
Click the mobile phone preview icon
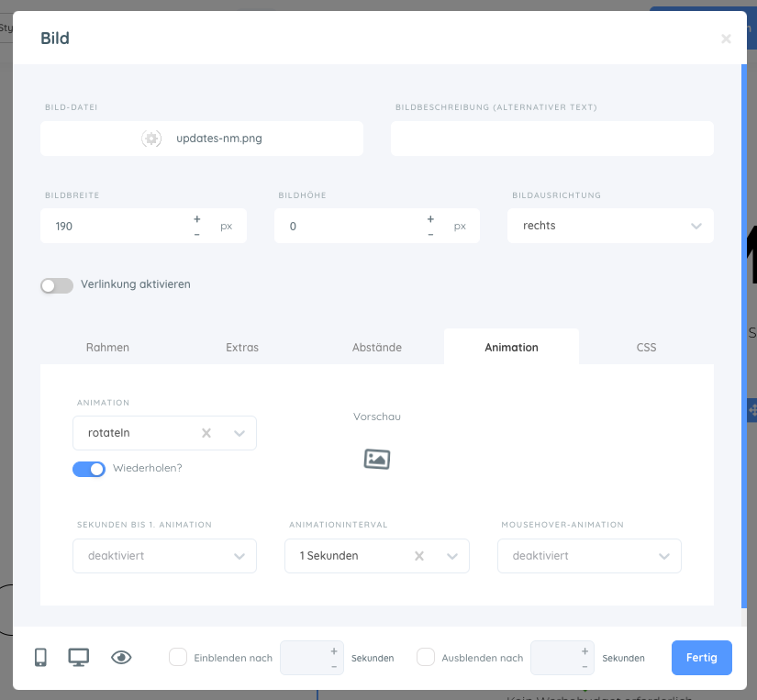pos(40,657)
